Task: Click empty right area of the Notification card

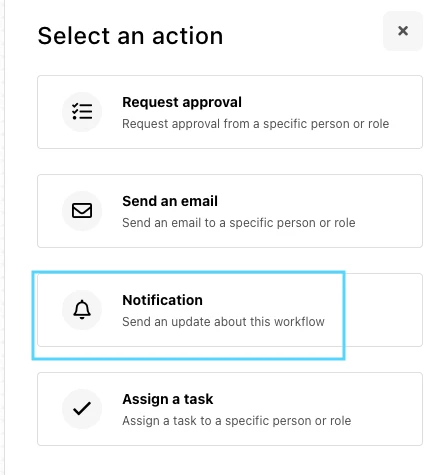Action: pos(383,310)
